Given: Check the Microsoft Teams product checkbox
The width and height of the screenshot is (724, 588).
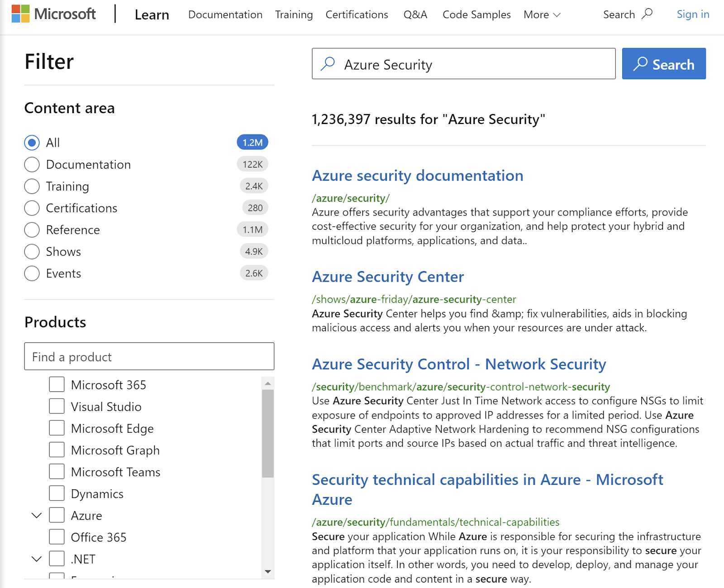Looking at the screenshot, I should coord(57,471).
